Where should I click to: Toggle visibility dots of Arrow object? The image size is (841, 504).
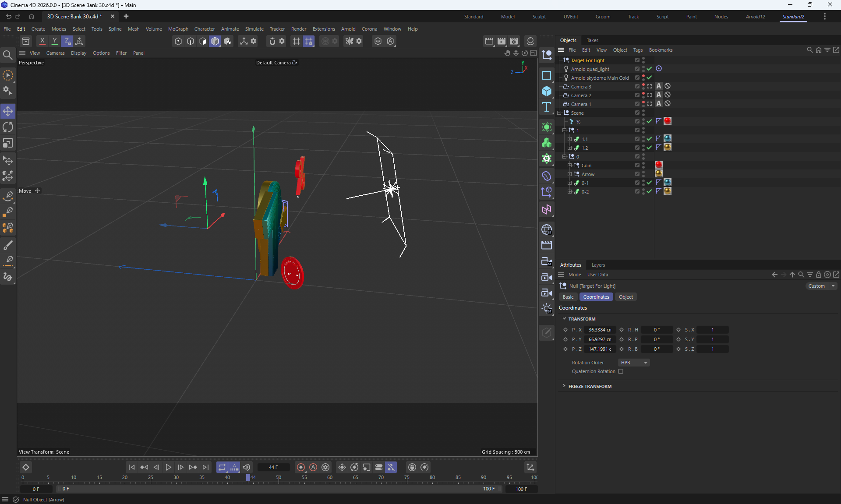(643, 174)
